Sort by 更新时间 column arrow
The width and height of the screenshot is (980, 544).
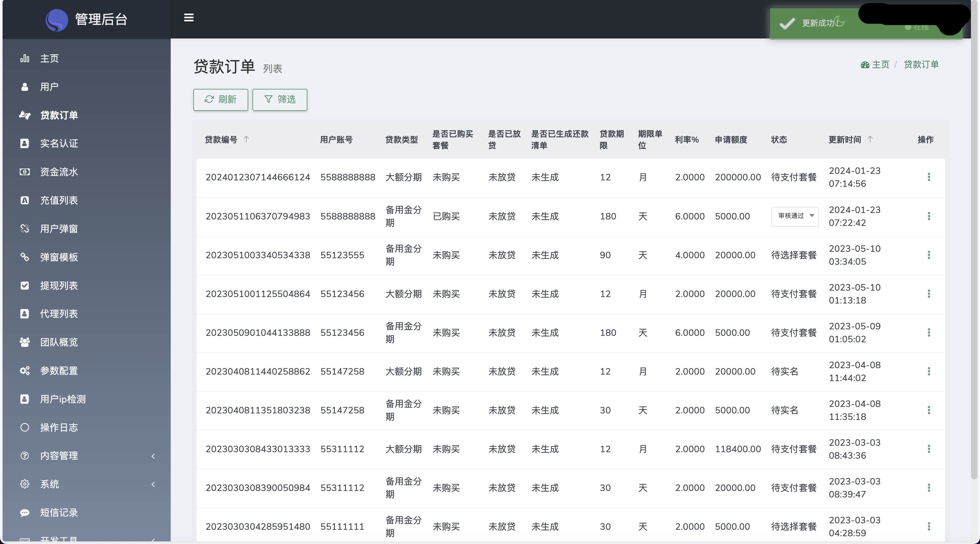(x=870, y=139)
